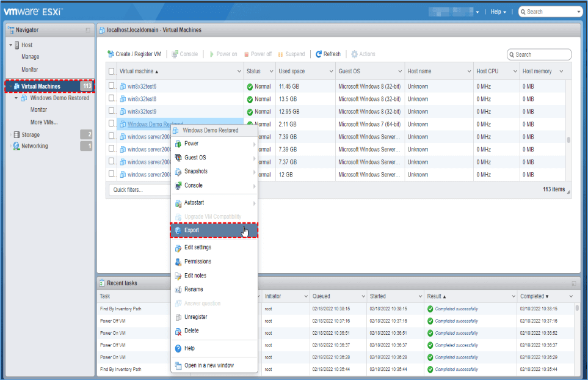Click the Refresh icon in the toolbar

319,54
